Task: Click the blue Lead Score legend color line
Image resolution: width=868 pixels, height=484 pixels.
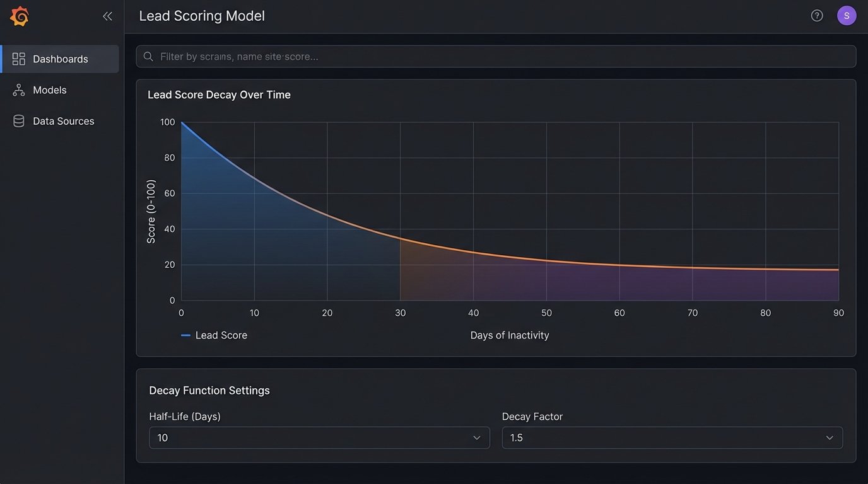Action: coord(185,335)
